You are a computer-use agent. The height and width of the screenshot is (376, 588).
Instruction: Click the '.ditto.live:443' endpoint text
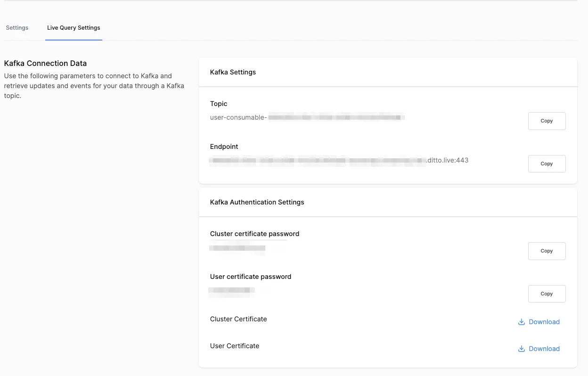[448, 160]
